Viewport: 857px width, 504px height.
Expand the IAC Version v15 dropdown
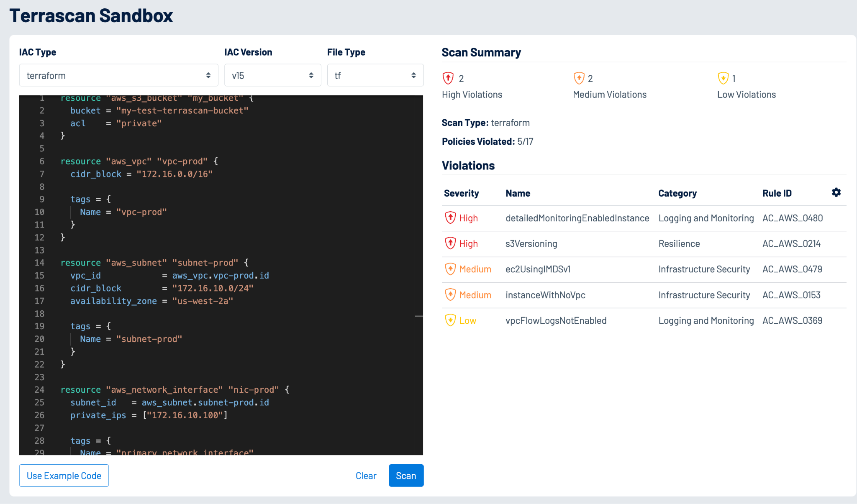[272, 75]
